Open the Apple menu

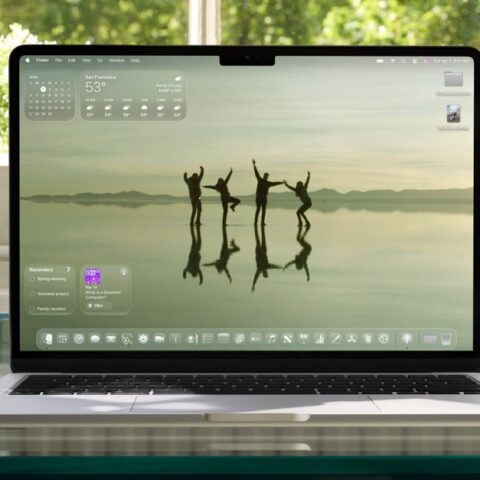click(28, 60)
